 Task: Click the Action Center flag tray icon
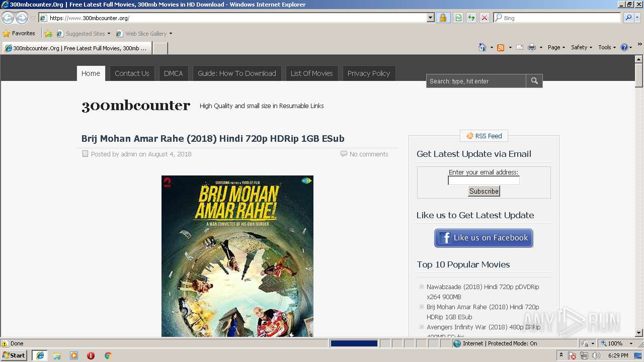tap(572, 355)
